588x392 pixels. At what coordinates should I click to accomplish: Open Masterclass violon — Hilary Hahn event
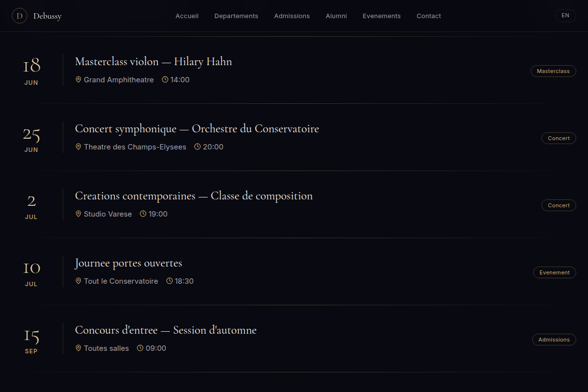153,61
